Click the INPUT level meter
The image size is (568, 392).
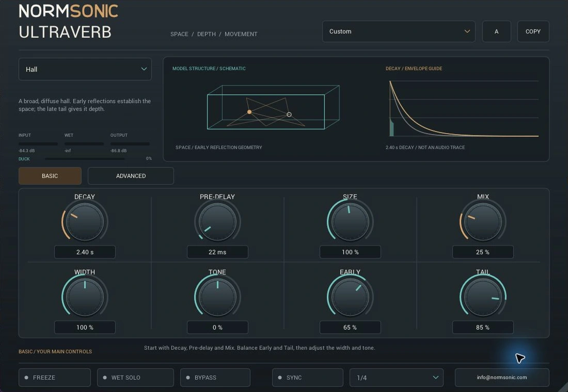pyautogui.click(x=38, y=144)
